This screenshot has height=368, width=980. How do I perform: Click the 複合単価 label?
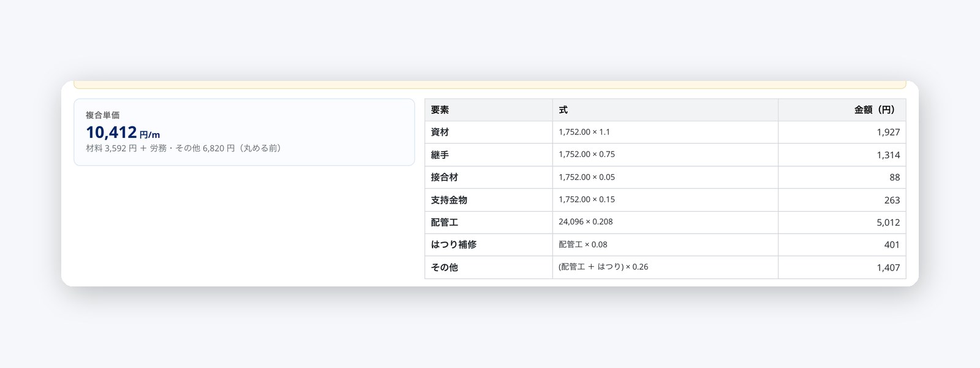pos(103,115)
